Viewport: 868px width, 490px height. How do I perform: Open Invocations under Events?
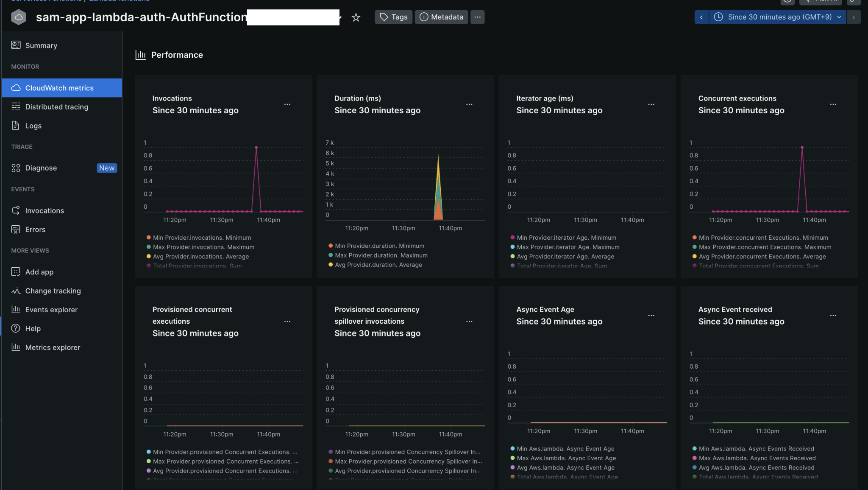45,210
